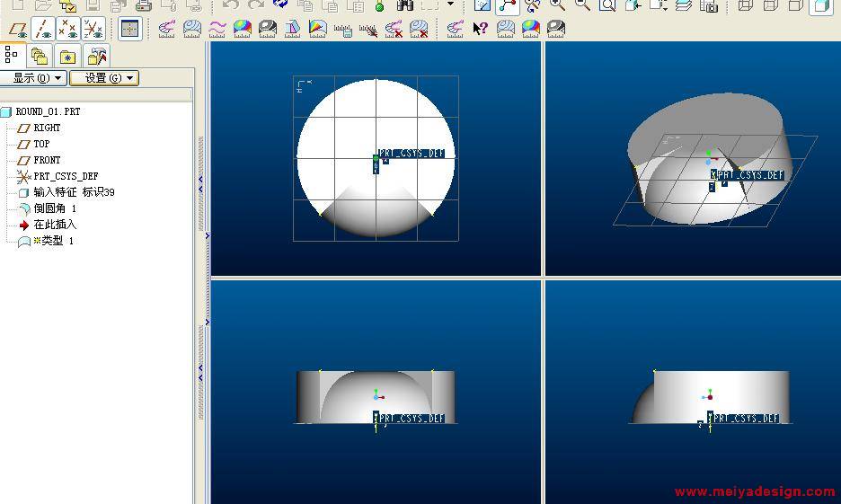Click the binoculars find icon
Viewport: 841px width, 504px height.
404,6
